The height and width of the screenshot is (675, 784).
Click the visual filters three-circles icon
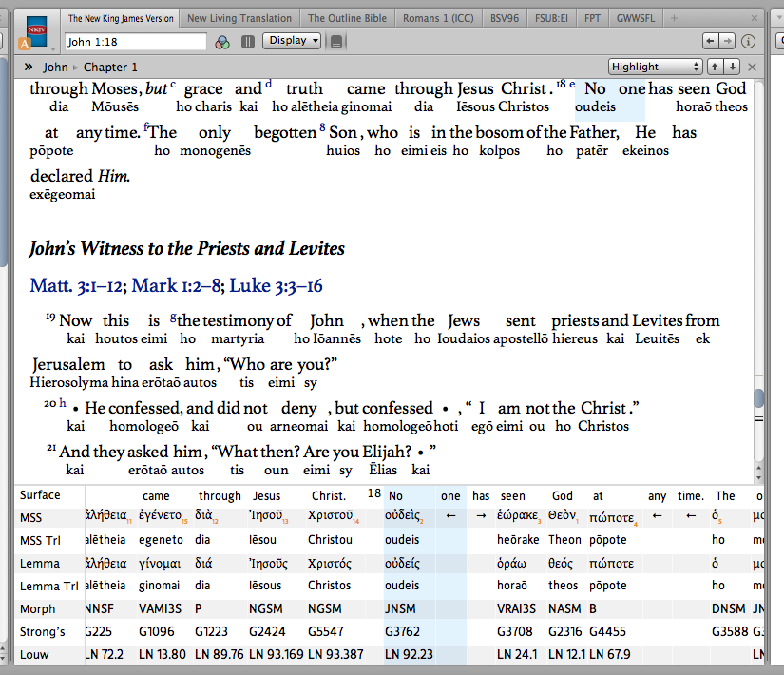222,42
